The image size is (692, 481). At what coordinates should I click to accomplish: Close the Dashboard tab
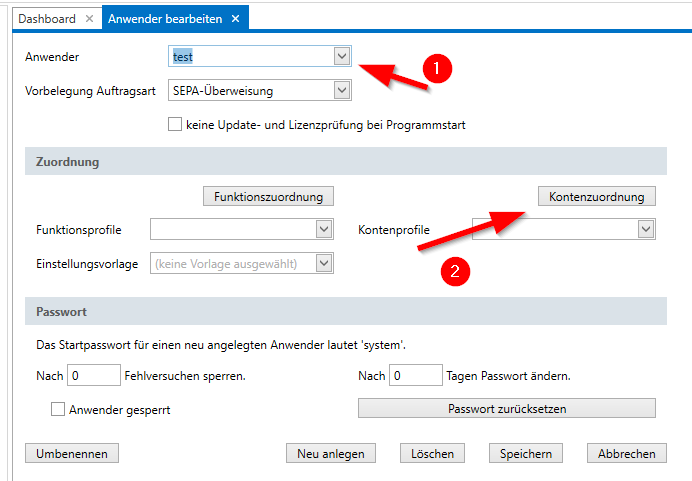coord(88,19)
